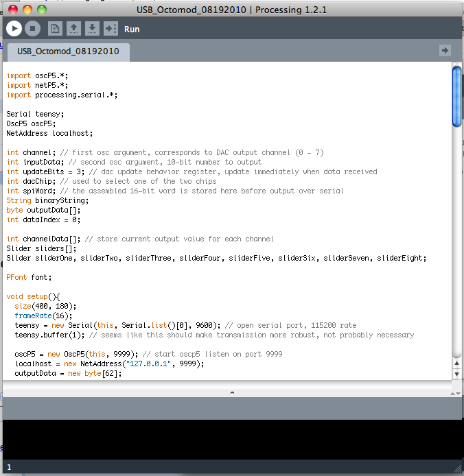Click the line 'import netP5.*;'

point(37,85)
